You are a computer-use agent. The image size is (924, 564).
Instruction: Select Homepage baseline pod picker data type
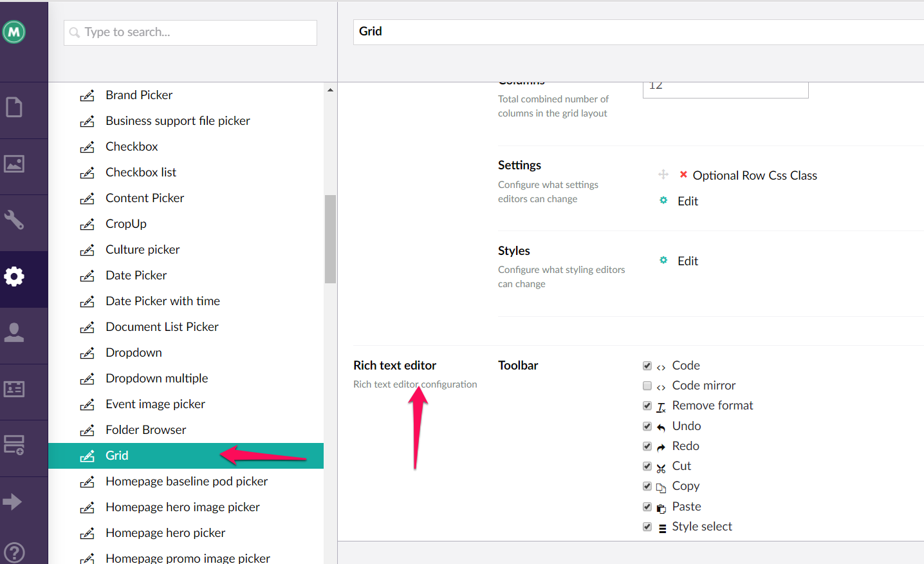coord(186,482)
